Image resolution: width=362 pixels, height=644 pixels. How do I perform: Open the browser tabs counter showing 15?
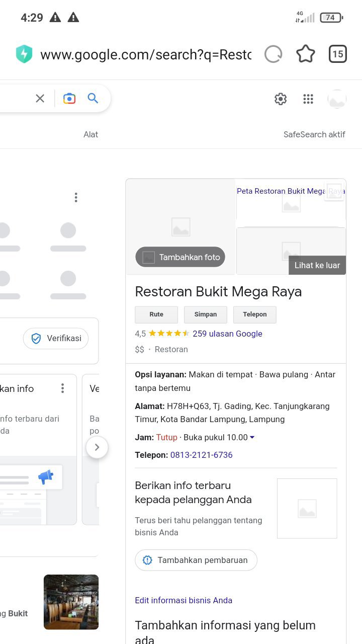coord(338,54)
